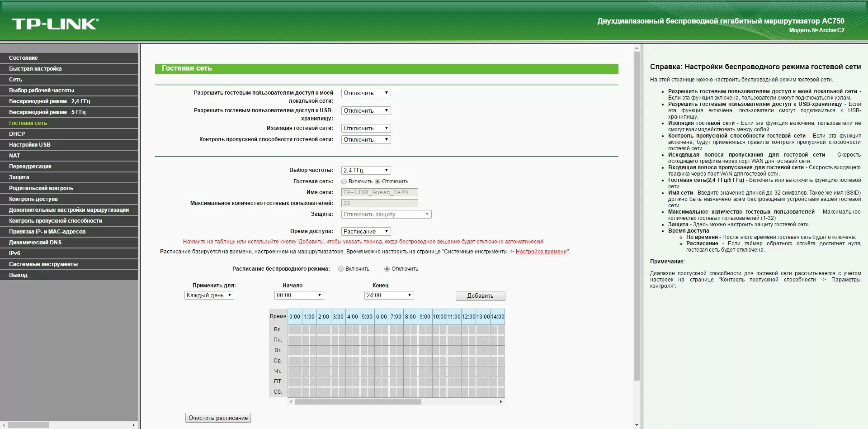Open the IPv6 menu item

pyautogui.click(x=69, y=253)
